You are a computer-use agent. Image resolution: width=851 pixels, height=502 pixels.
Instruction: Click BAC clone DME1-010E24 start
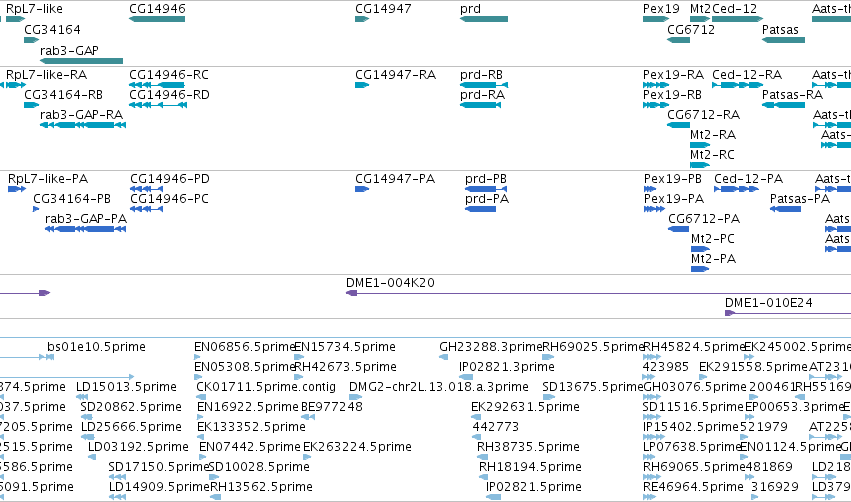click(730, 313)
